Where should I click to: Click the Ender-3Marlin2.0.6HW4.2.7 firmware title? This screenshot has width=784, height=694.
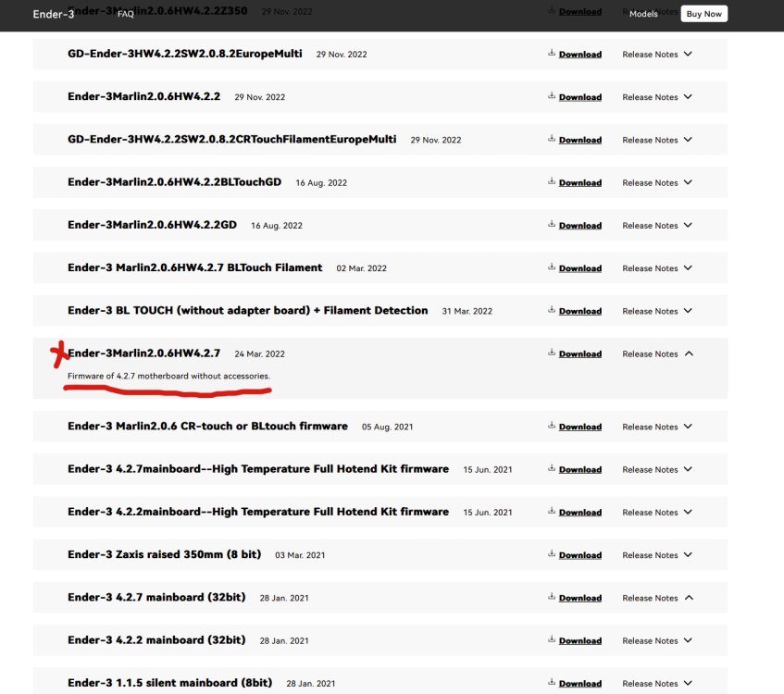144,353
